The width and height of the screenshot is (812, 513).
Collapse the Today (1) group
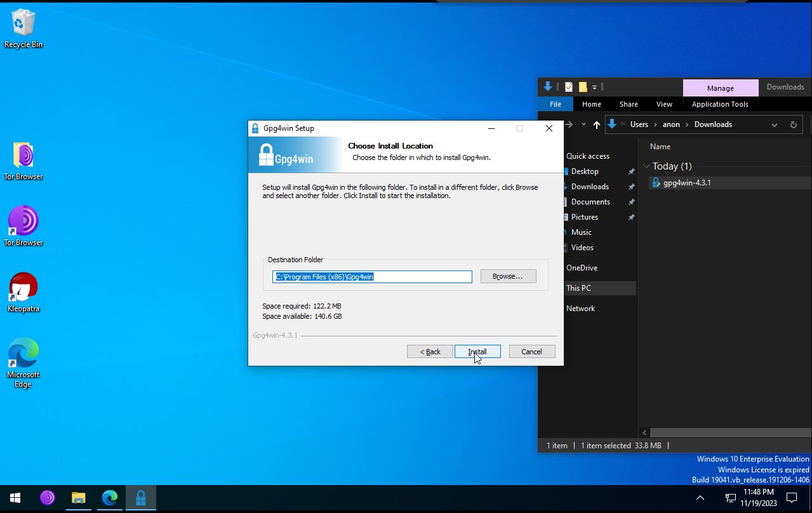point(646,166)
